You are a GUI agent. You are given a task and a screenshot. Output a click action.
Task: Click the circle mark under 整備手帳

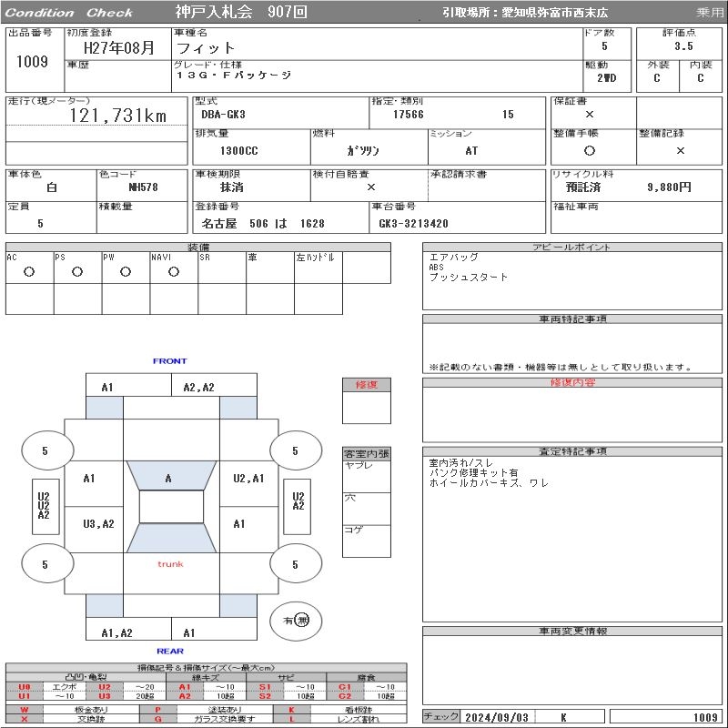[590, 151]
